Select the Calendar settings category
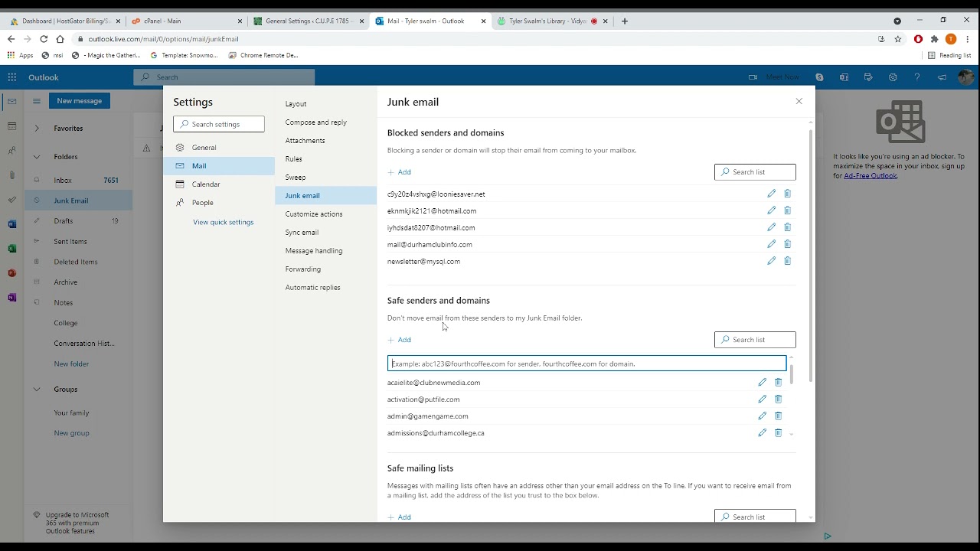980x551 pixels. pyautogui.click(x=219, y=184)
